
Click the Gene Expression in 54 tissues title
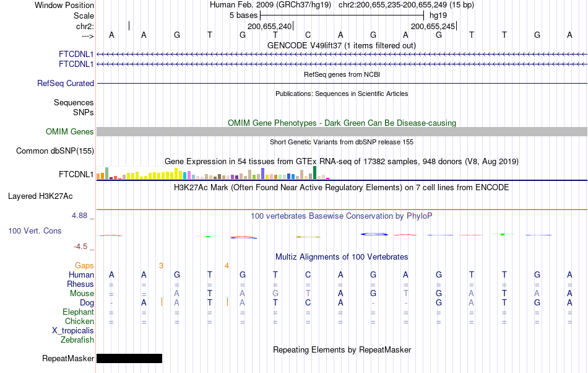pos(342,161)
